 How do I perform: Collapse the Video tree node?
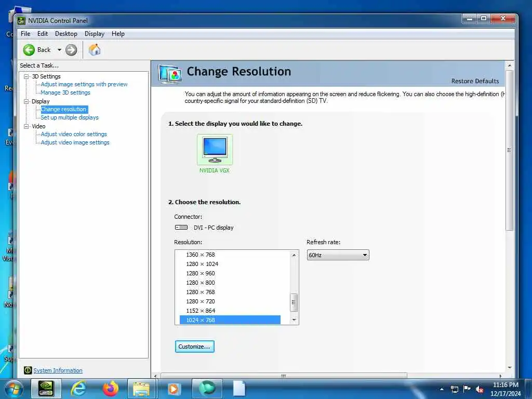coord(26,126)
